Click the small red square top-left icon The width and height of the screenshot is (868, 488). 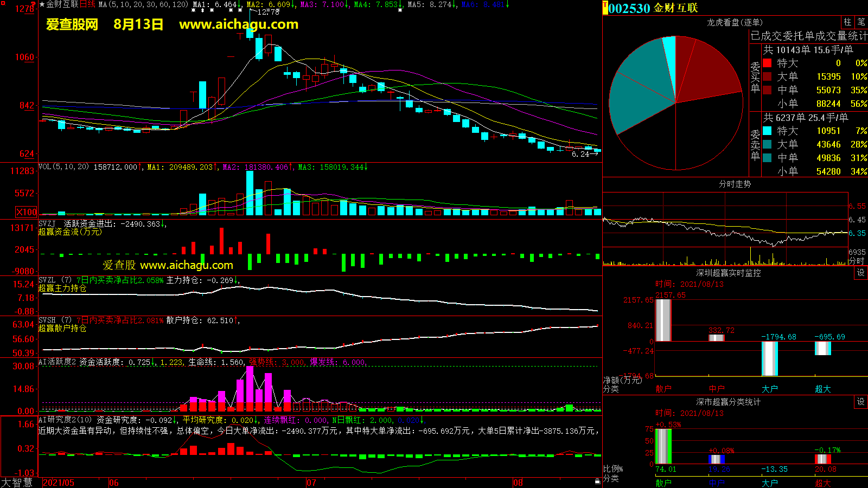[3, 3]
